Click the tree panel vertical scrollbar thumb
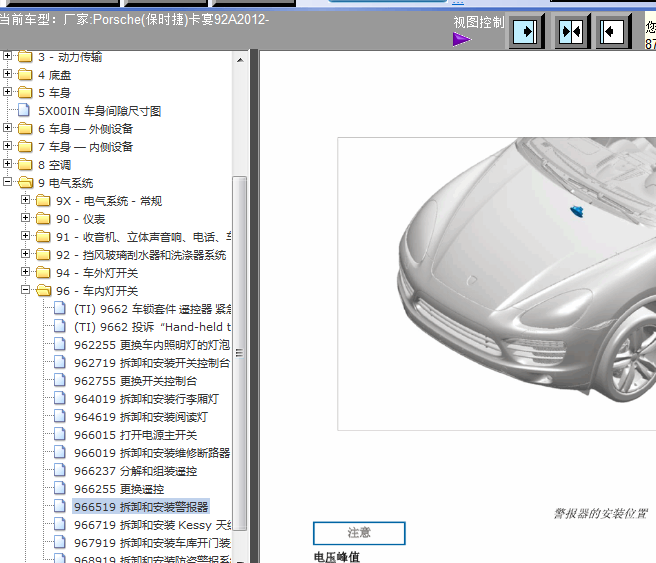Viewport: 656px width, 563px height. pyautogui.click(x=239, y=353)
